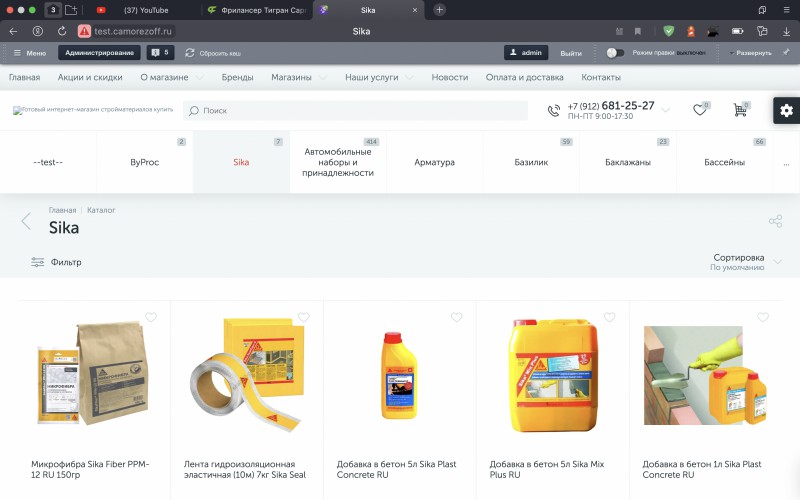Click the pin icon in admin panel

coord(786,52)
